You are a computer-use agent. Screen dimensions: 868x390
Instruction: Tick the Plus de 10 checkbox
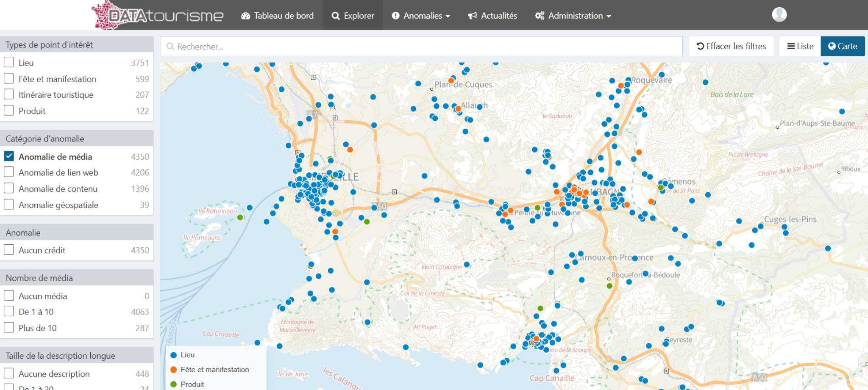(x=9, y=328)
